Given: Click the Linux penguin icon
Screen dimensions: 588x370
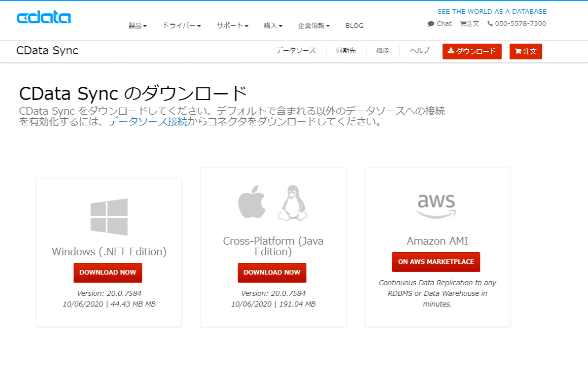Looking at the screenshot, I should 293,203.
